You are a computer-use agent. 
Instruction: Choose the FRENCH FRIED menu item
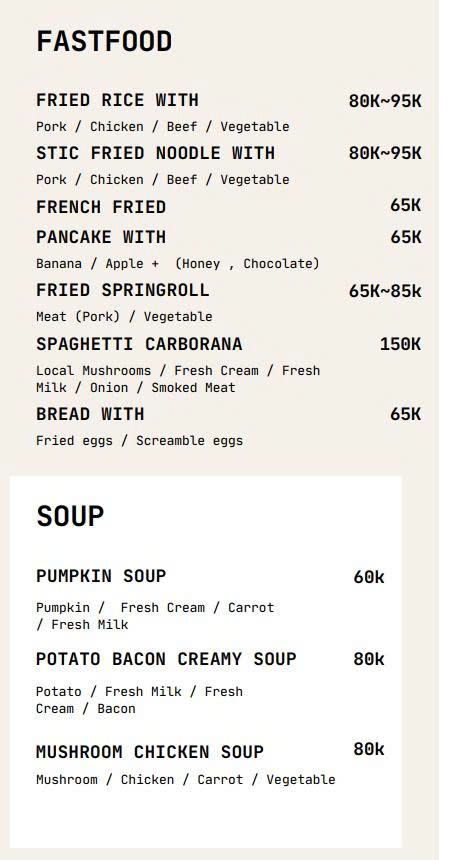(x=101, y=207)
